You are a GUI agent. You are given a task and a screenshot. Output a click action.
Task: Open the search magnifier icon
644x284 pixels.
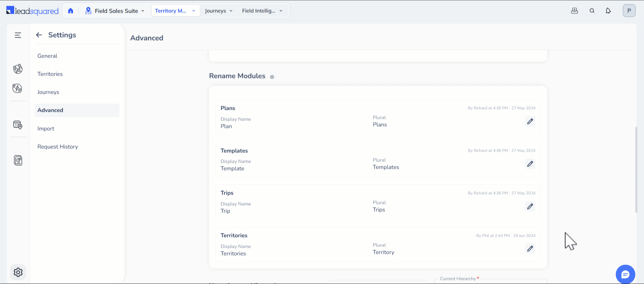[x=592, y=11]
